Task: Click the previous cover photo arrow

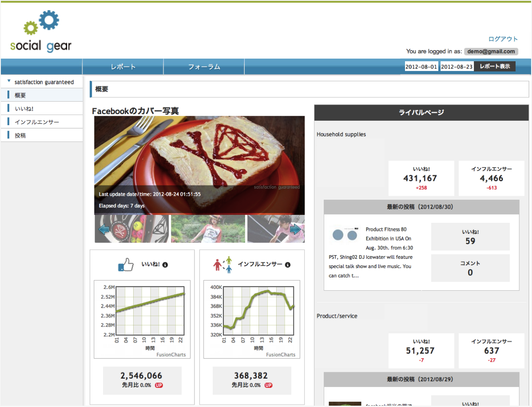Action: click(103, 229)
